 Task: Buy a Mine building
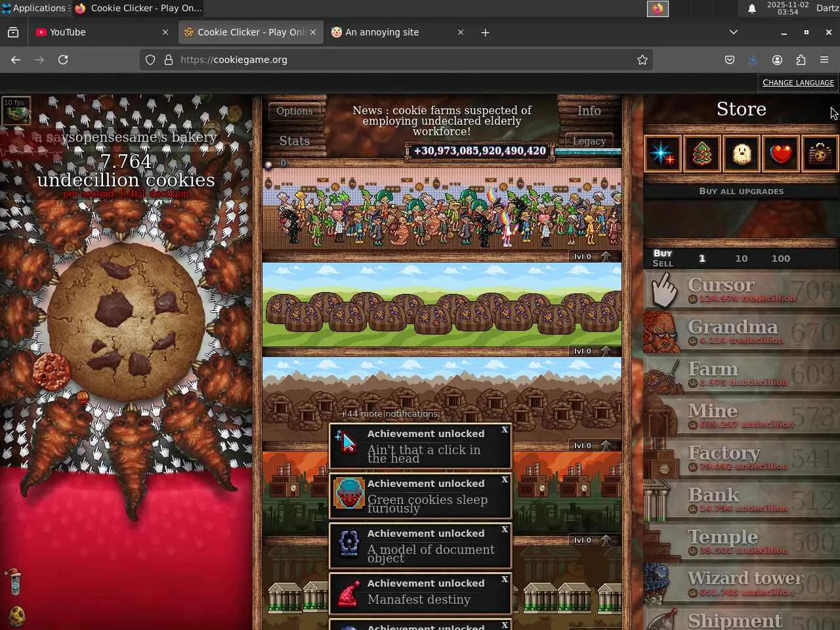[742, 416]
